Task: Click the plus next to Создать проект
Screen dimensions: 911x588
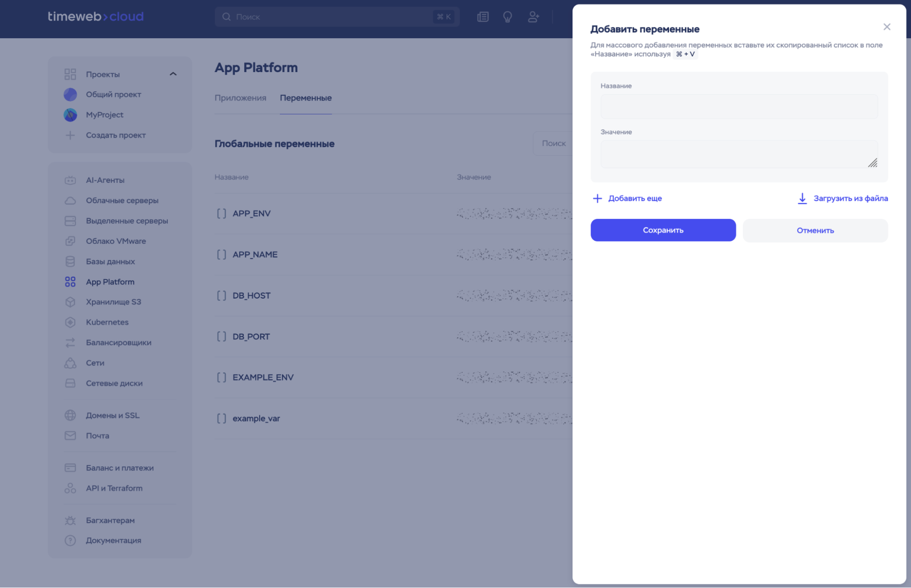Action: click(x=70, y=135)
